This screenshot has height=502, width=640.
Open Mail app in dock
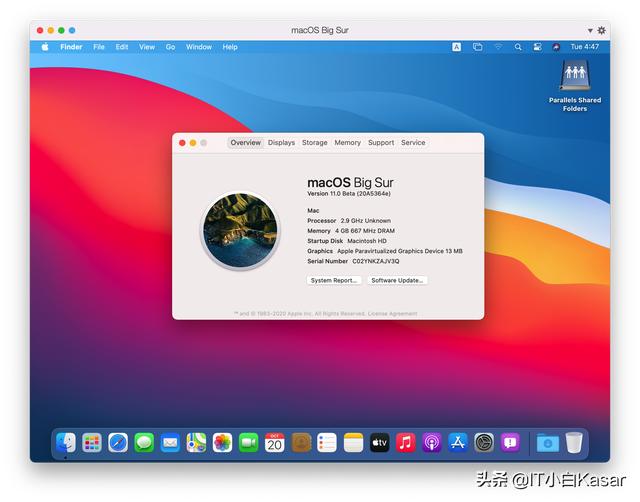coord(170,442)
